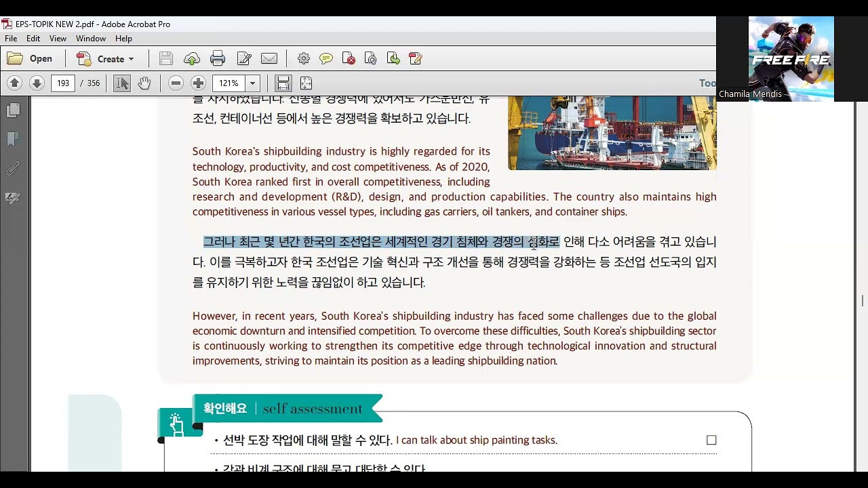Click the shipbuilding ship photo
The image size is (868, 488).
(612, 133)
